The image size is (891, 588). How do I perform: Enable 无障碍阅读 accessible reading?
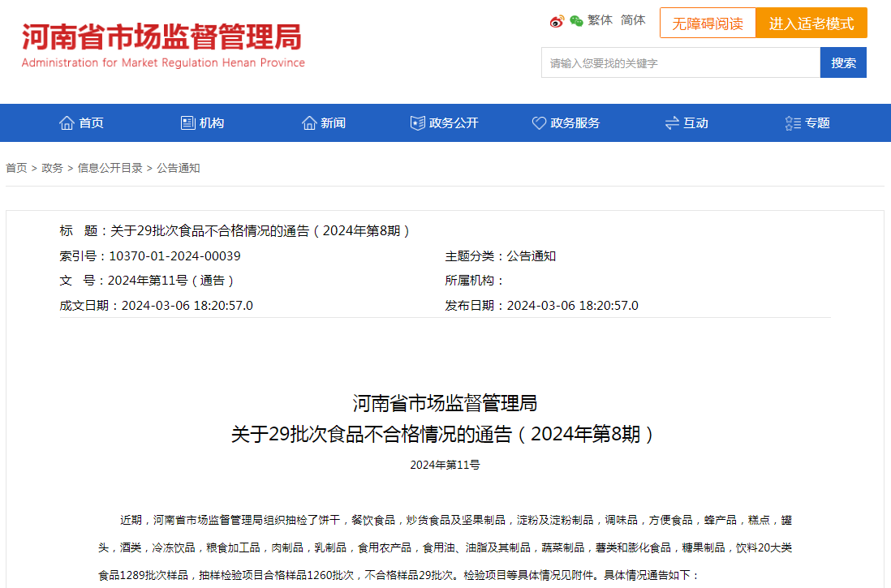pos(708,24)
